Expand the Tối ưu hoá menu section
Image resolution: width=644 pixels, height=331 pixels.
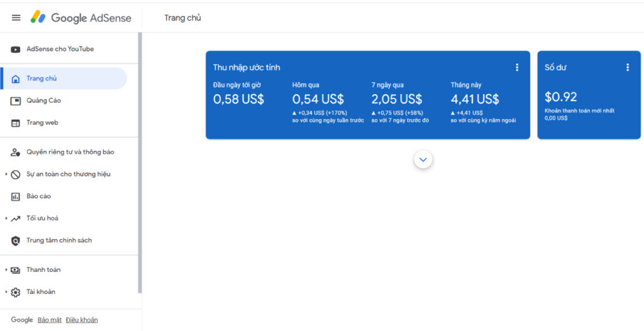tap(6, 219)
